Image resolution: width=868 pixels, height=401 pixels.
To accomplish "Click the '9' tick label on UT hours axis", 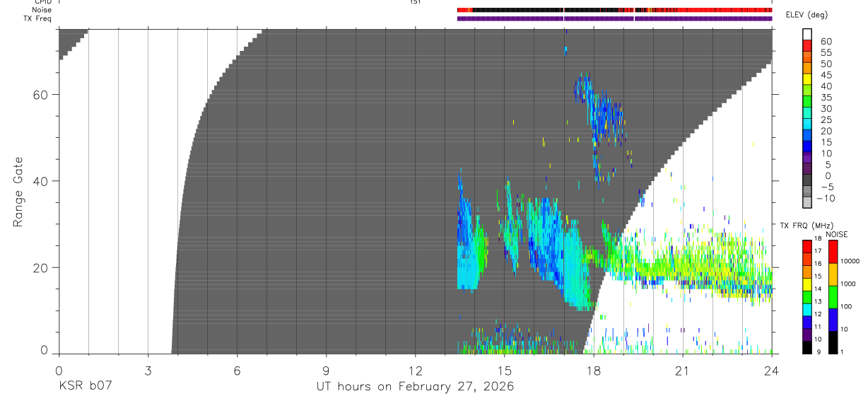I will click(326, 370).
